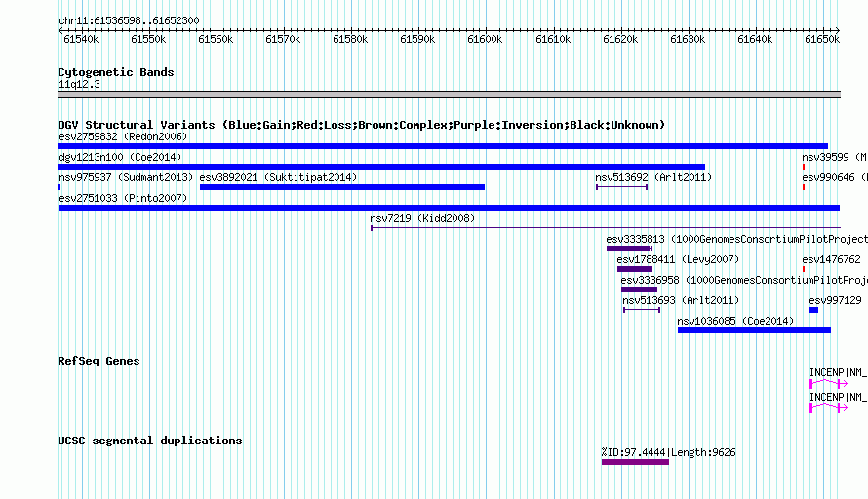Select the esv1788411 (Levy2007) purple bar
Viewport: 868px width, 499px height.
click(635, 269)
